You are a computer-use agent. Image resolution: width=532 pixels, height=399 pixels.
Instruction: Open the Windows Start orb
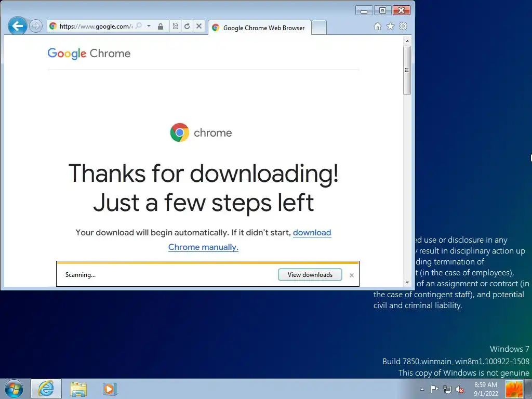pyautogui.click(x=14, y=389)
